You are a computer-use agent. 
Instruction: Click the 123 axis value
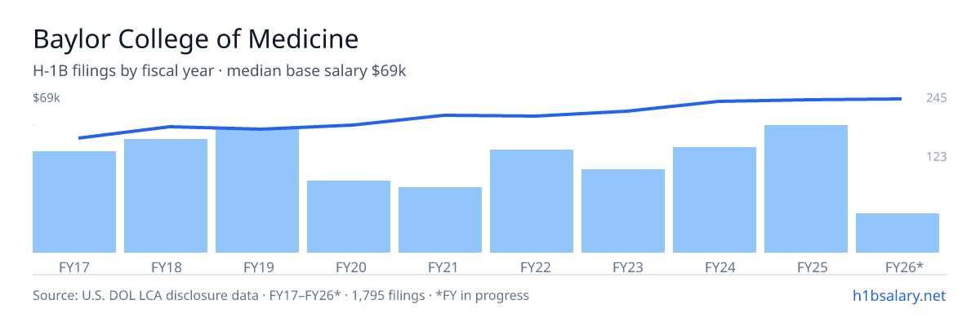pyautogui.click(x=936, y=156)
